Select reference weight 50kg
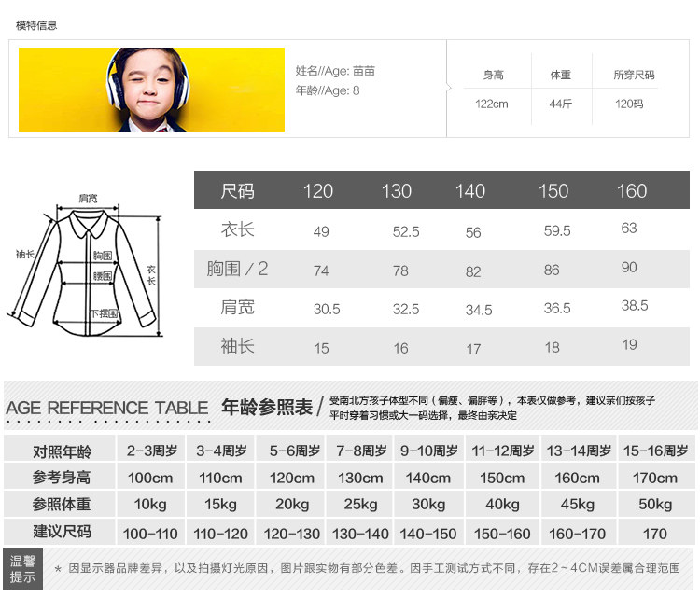The width and height of the screenshot is (700, 597). [655, 505]
